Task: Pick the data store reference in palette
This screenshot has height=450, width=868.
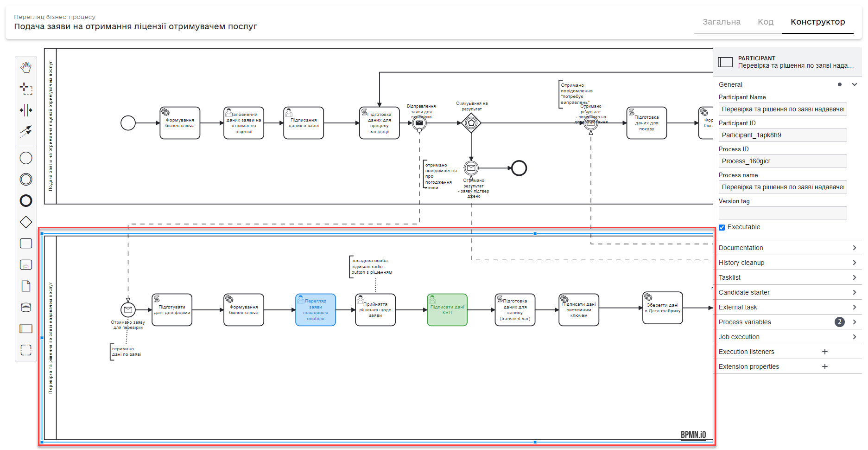Action: 26,307
